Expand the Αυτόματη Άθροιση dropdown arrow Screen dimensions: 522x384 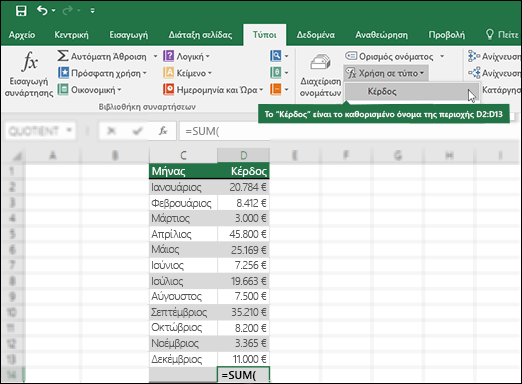(x=155, y=56)
